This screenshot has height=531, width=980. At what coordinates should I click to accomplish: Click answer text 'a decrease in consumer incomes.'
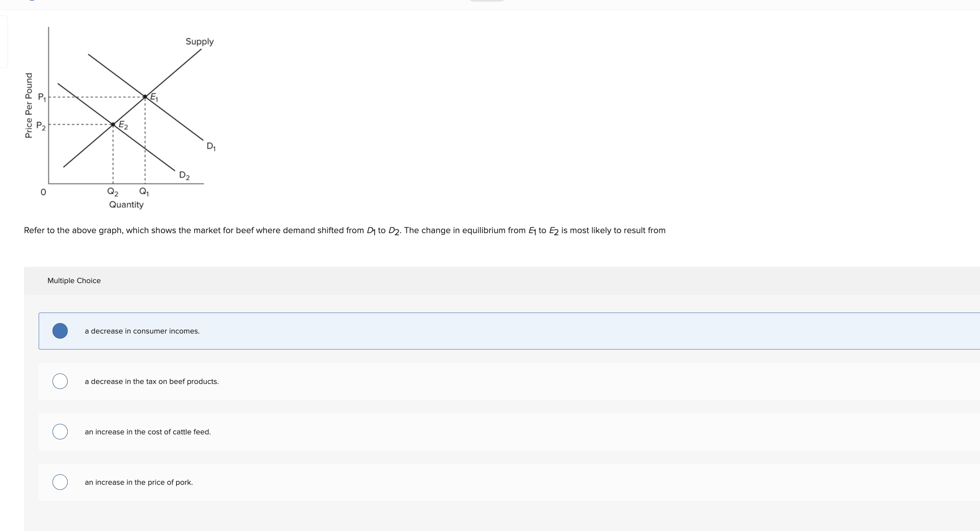coord(142,331)
